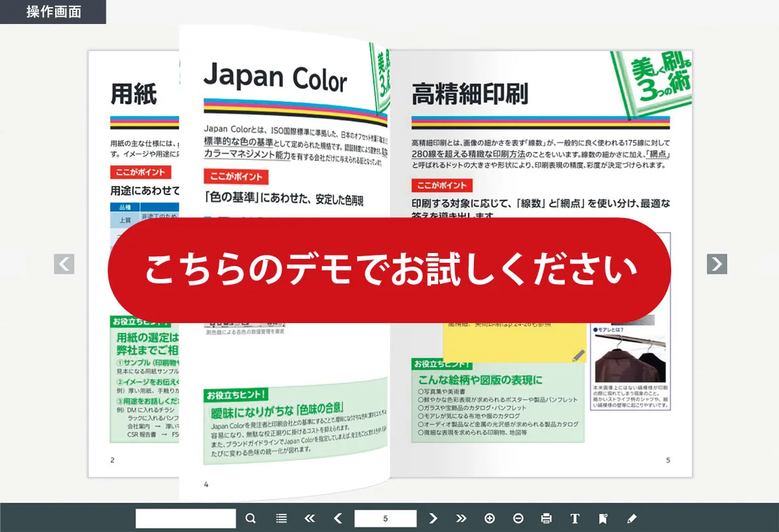Activate the pen annotation tool in toolbar
779x532 pixels.
(632, 518)
